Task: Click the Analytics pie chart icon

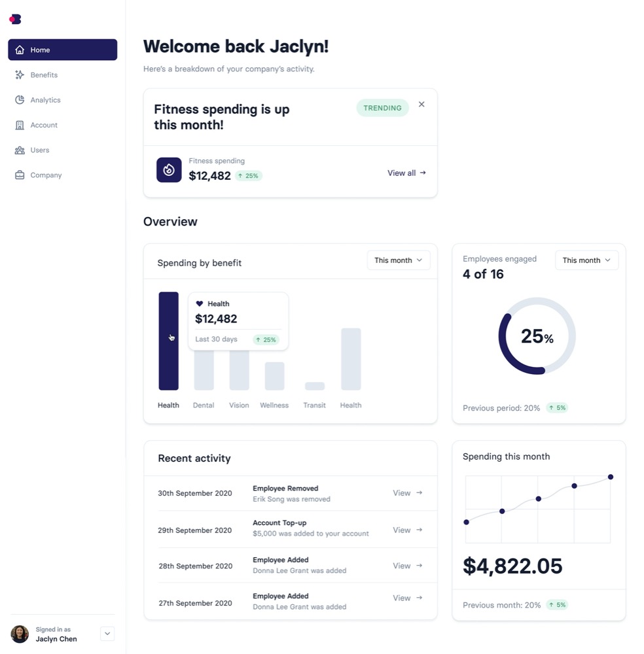Action: click(20, 100)
